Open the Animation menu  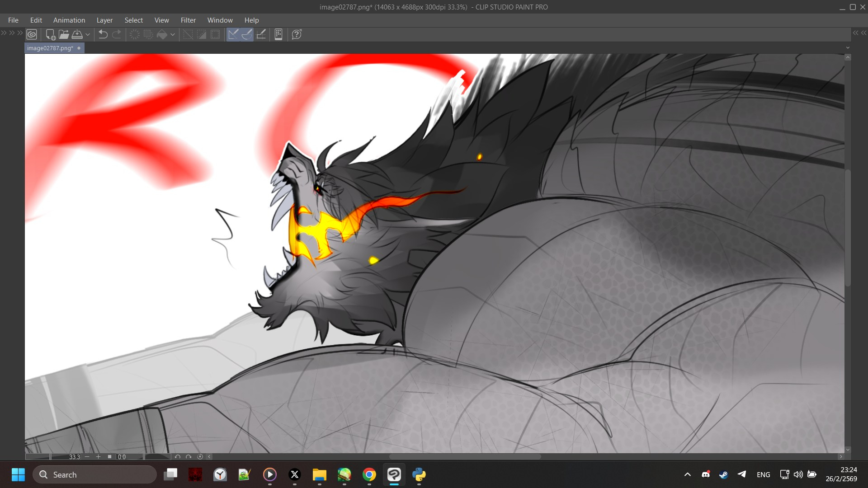pyautogui.click(x=69, y=20)
